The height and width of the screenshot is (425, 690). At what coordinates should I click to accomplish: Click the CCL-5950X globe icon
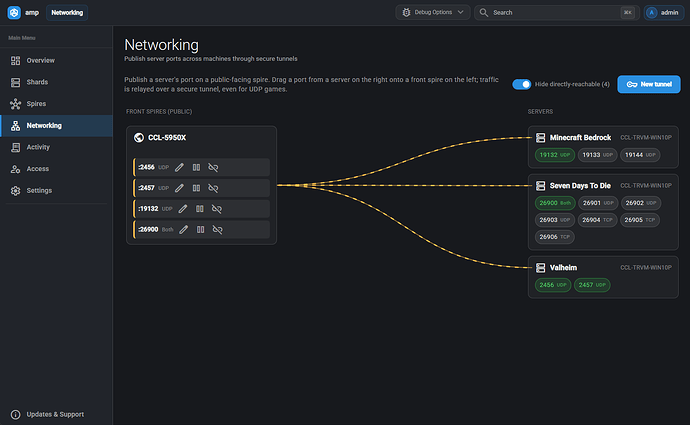click(139, 138)
